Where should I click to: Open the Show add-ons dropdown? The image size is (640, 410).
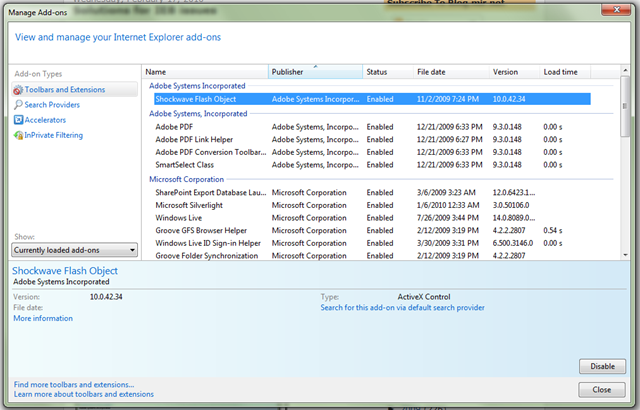tap(75, 250)
